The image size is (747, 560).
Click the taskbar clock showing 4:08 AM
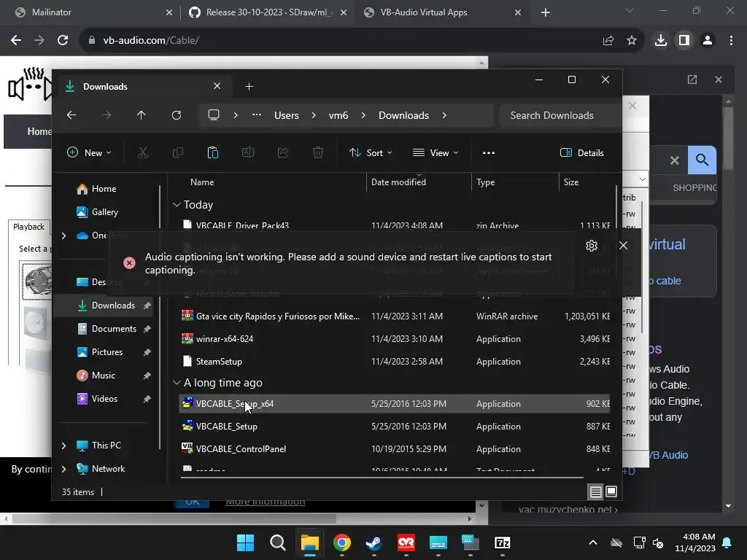(x=695, y=542)
